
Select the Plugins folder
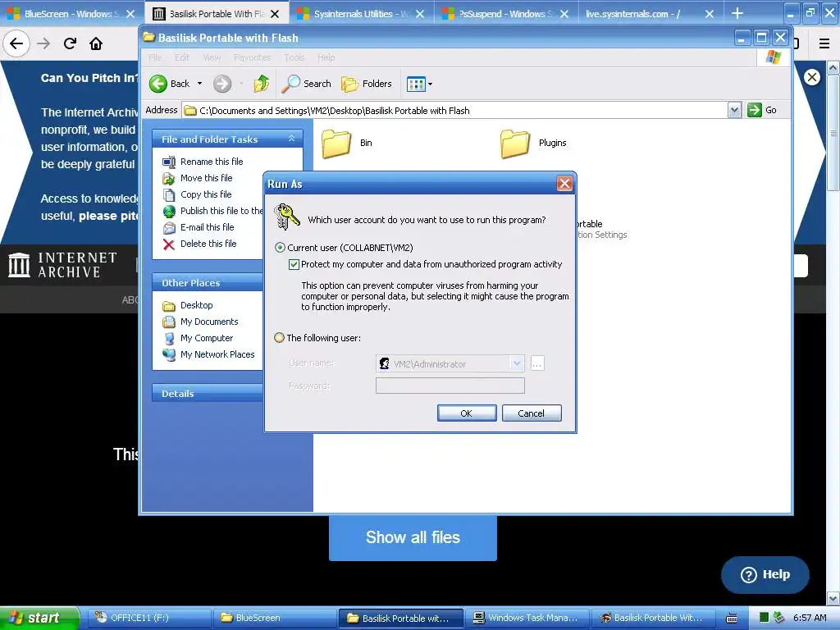pos(533,143)
